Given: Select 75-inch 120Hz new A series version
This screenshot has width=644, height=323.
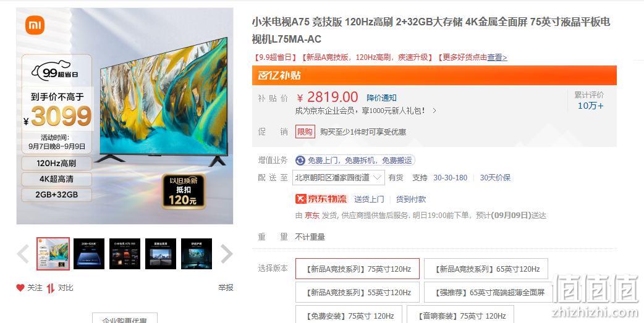Looking at the screenshot, I should coord(357,269).
